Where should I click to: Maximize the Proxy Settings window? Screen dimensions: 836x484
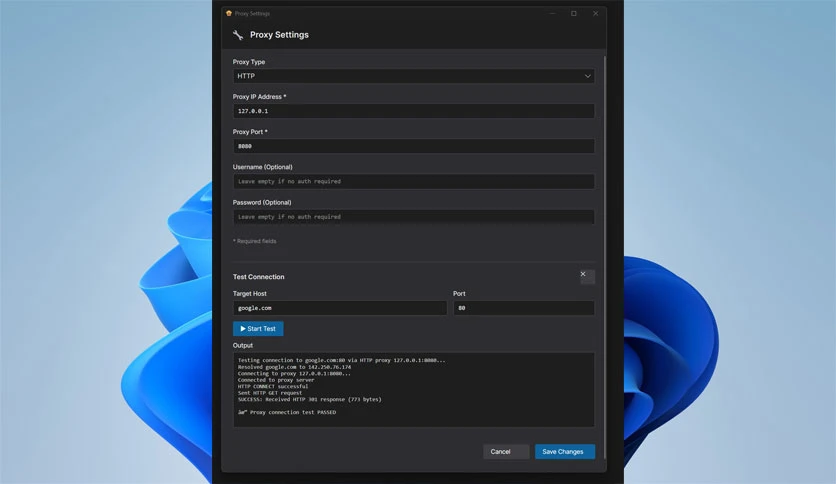574,13
